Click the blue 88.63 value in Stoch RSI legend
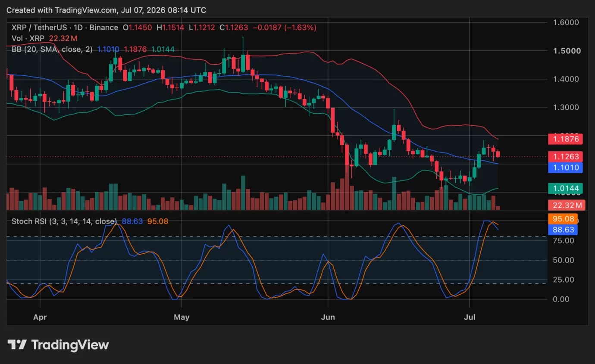Viewport: 595px width, 364px height. [x=132, y=221]
